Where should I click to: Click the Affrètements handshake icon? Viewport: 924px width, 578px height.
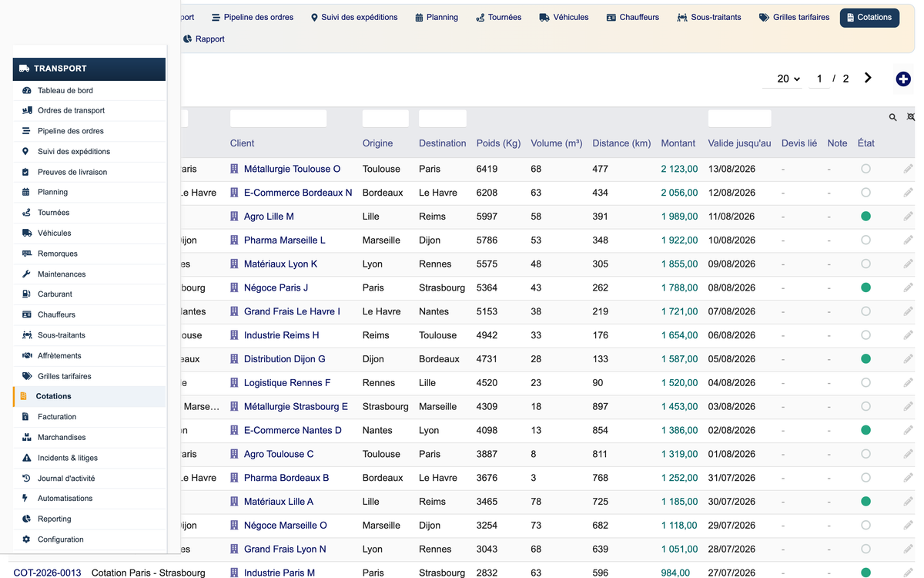click(27, 355)
